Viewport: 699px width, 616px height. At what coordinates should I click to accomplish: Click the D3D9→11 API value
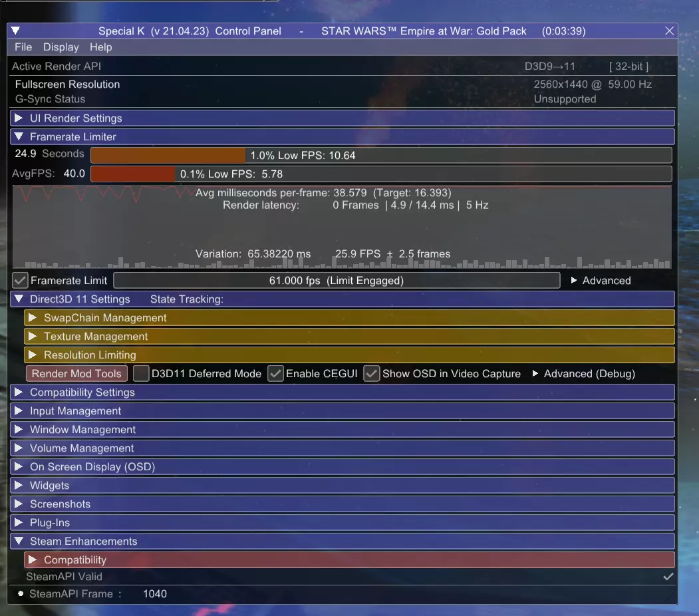click(549, 67)
